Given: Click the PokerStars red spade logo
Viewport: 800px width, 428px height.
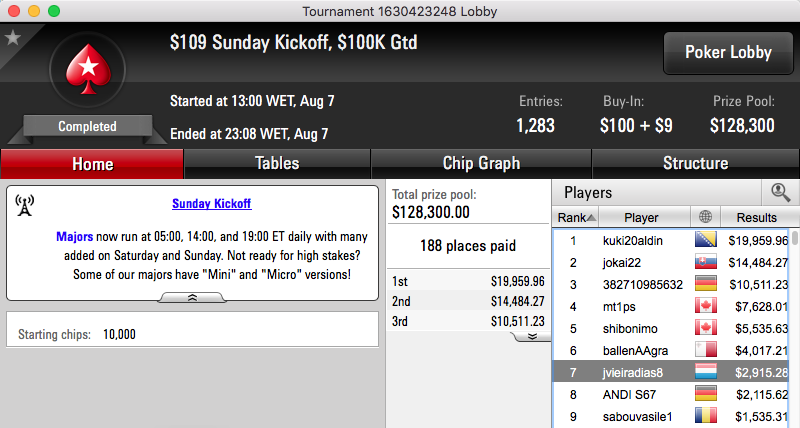Looking at the screenshot, I should pos(88,69).
